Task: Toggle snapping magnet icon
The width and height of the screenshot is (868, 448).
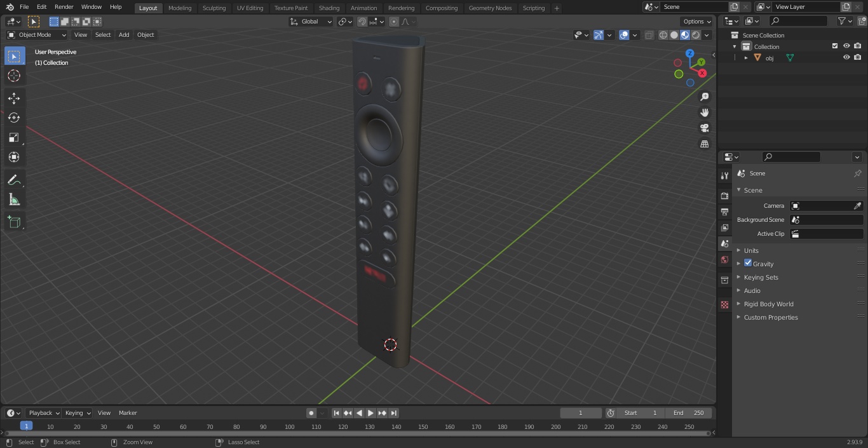Action: click(362, 22)
